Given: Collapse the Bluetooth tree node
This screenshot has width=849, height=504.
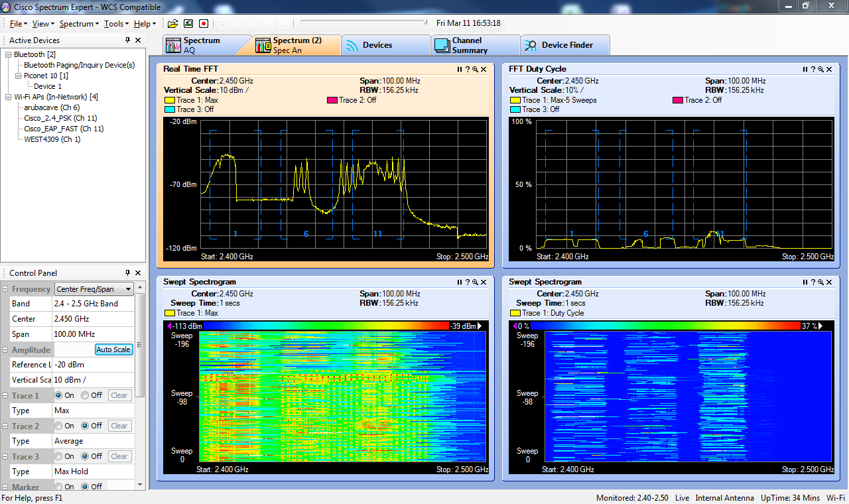Looking at the screenshot, I should coord(8,54).
